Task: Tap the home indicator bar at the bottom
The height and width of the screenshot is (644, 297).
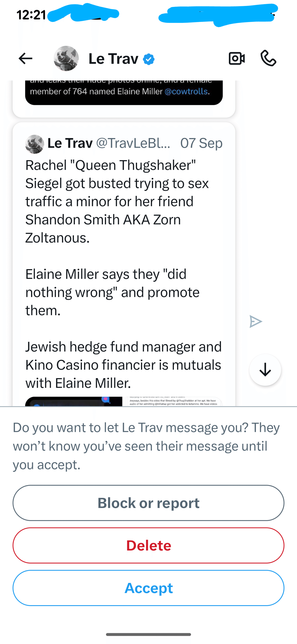Action: (x=148, y=634)
